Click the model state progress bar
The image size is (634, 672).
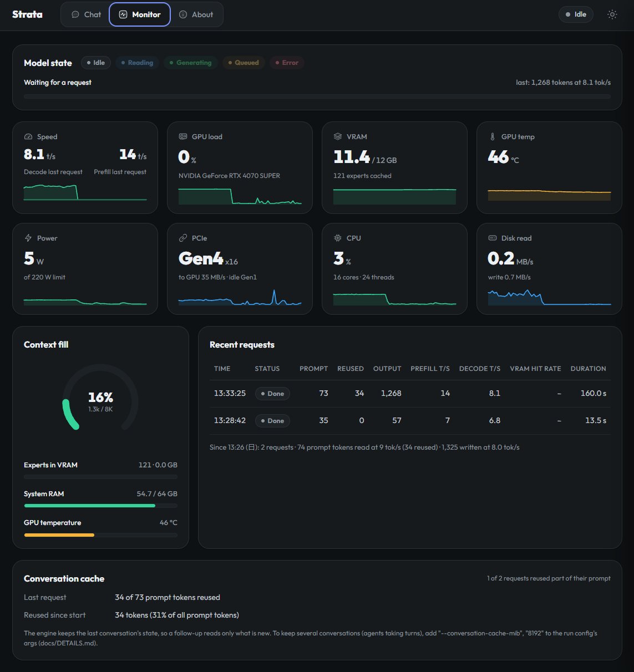(x=317, y=96)
